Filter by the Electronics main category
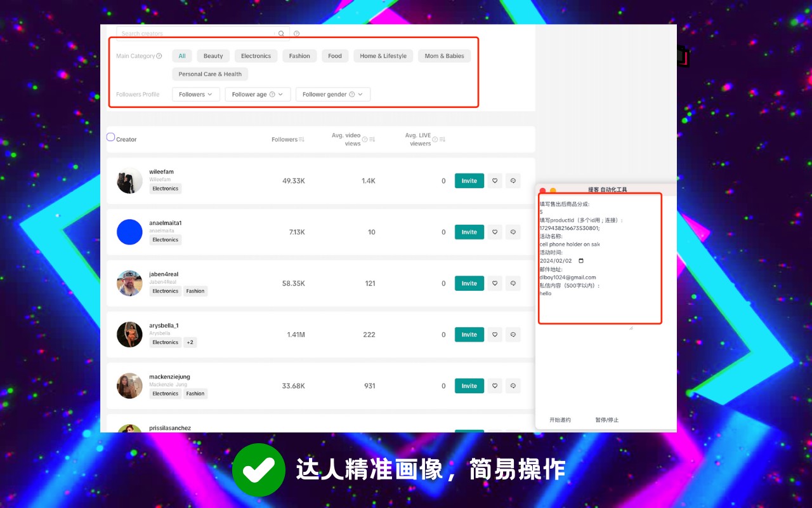This screenshot has width=812, height=508. tap(256, 56)
